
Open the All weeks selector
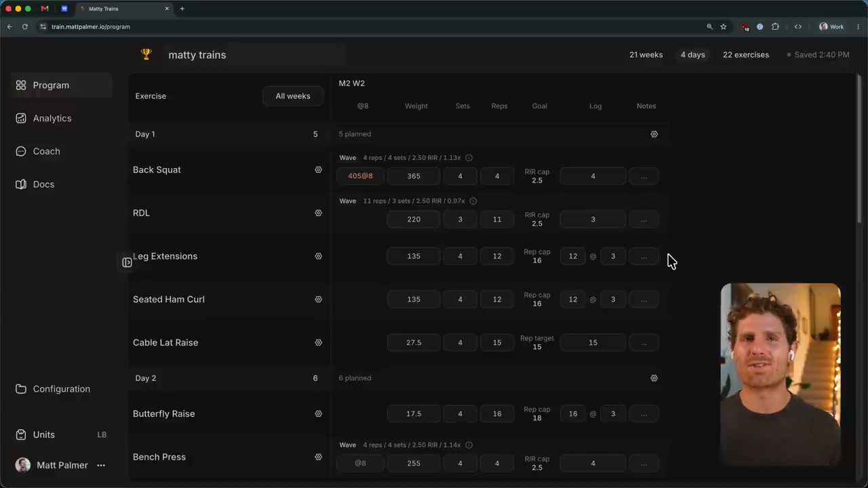coord(293,96)
